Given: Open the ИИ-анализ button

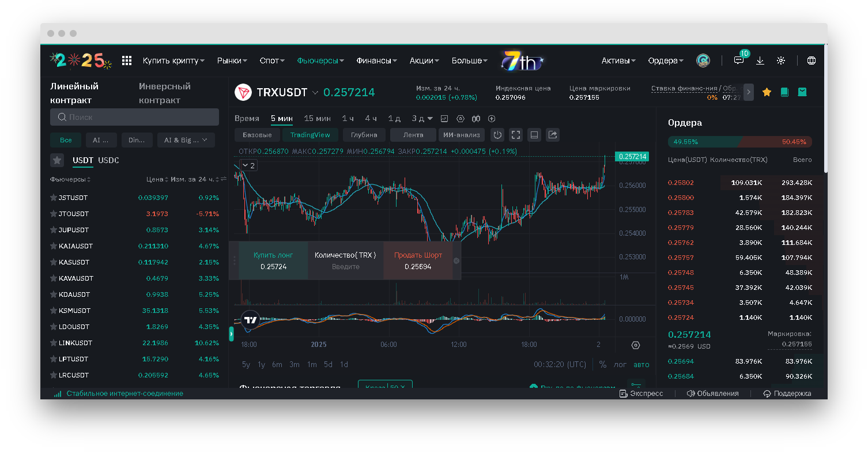Looking at the screenshot, I should [462, 135].
